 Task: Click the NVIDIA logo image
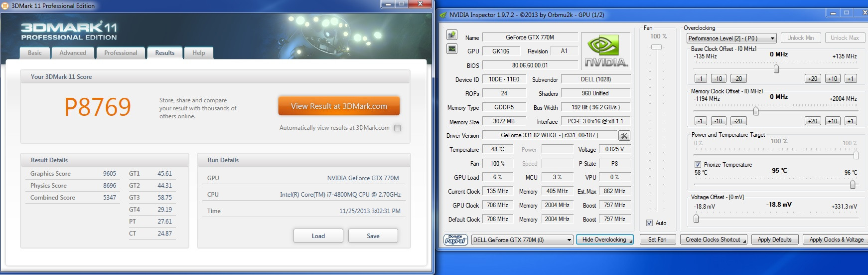point(606,51)
